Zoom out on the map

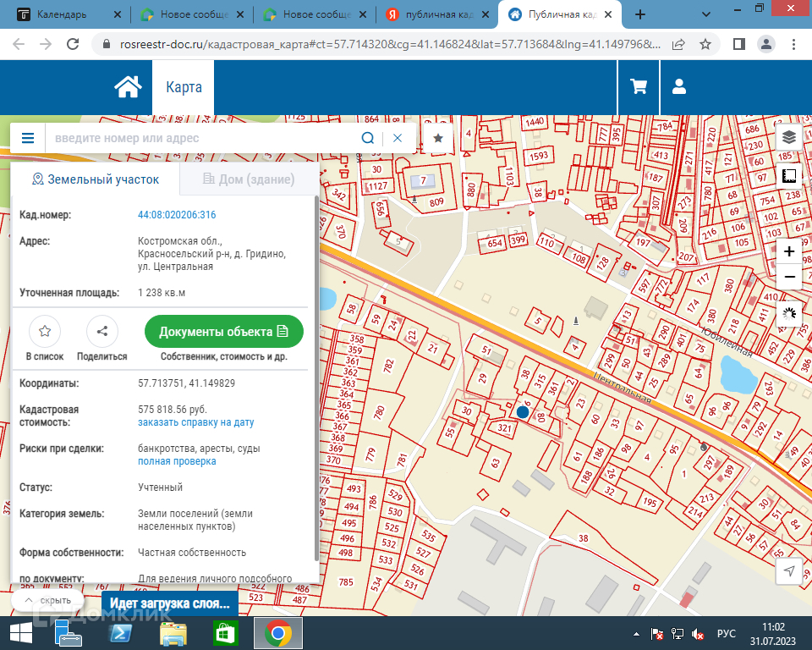coord(788,277)
